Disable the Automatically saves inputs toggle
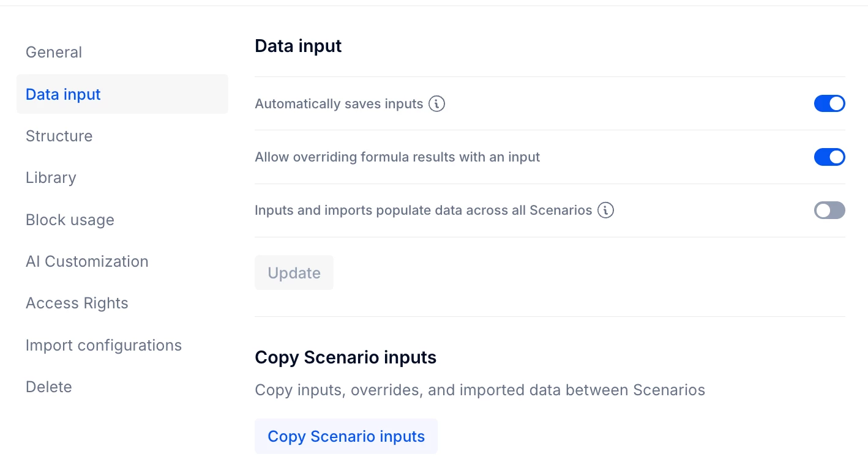Viewport: 868px width, 476px height. point(829,104)
